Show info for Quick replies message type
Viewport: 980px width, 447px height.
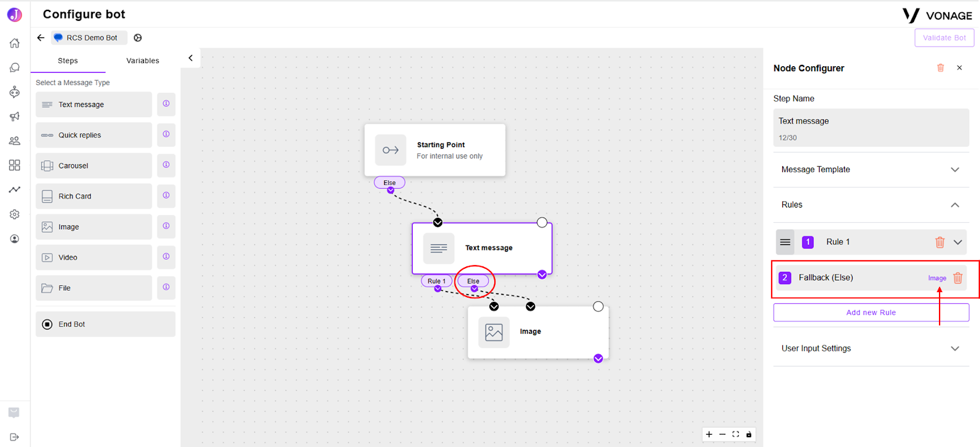166,135
